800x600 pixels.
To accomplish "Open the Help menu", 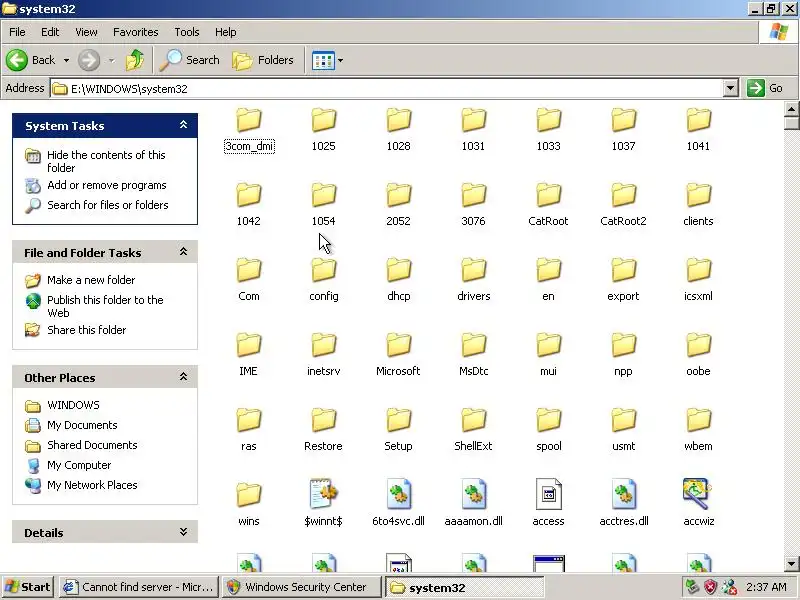I will (x=226, y=32).
